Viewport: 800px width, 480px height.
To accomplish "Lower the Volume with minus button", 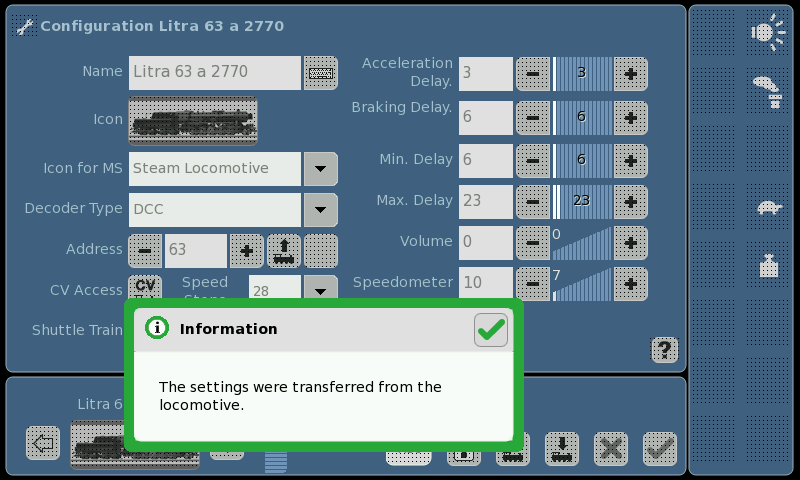I will (x=533, y=243).
